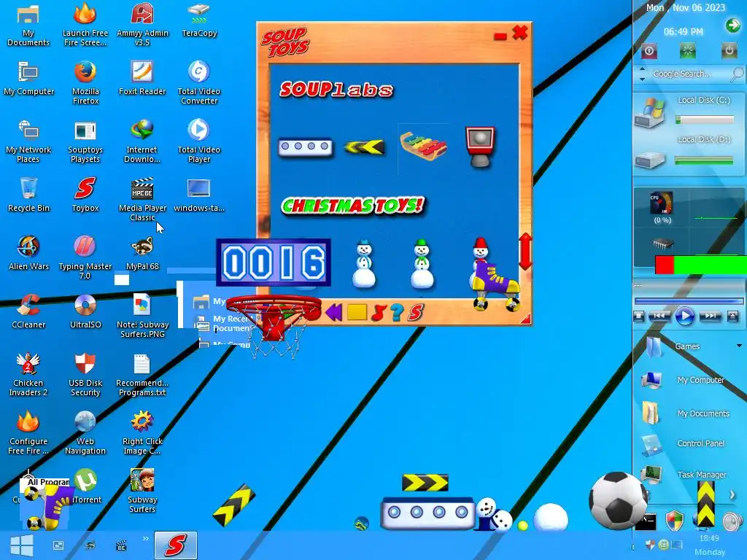Expand the Games dropdown in sidebar
This screenshot has height=560, width=747.
739,346
